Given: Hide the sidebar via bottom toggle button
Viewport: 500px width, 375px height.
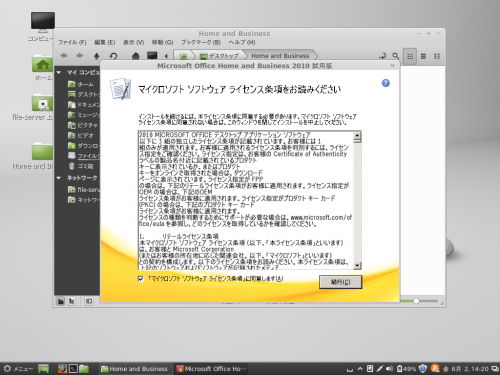Looking at the screenshot, I should 89,301.
